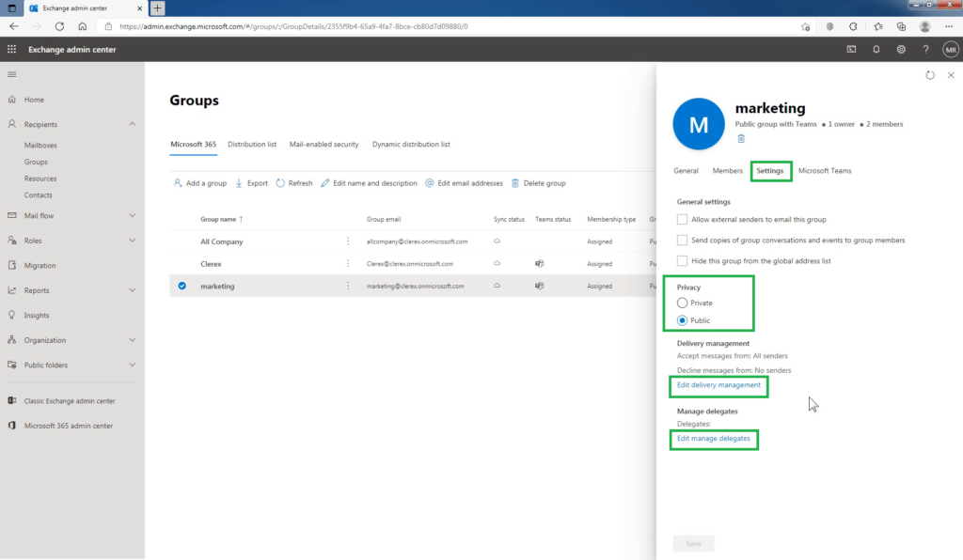This screenshot has width=963, height=560.
Task: Click the Teams status icon for marketing
Action: click(539, 286)
